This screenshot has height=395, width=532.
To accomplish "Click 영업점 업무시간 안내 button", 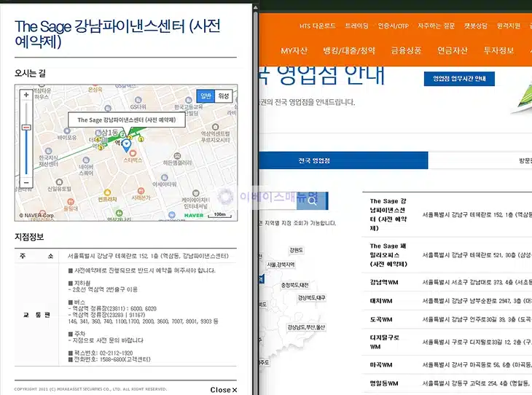I will tap(459, 79).
